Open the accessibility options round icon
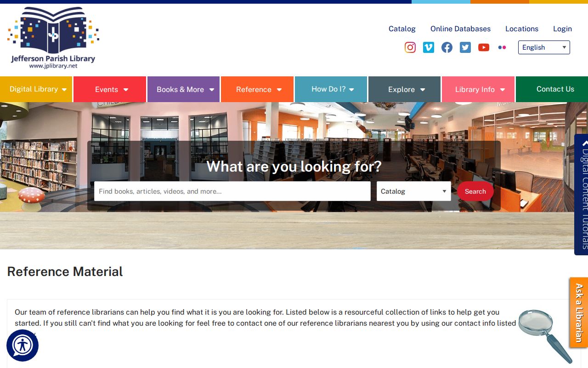The image size is (588, 368). (x=23, y=345)
